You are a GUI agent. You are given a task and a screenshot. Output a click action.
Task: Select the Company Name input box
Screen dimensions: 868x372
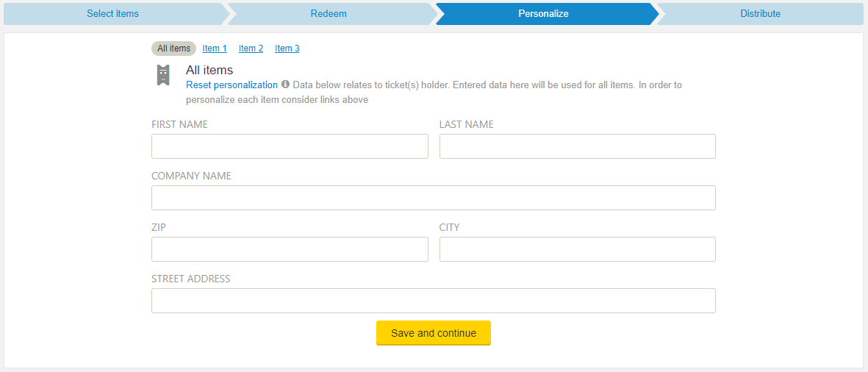coord(434,198)
